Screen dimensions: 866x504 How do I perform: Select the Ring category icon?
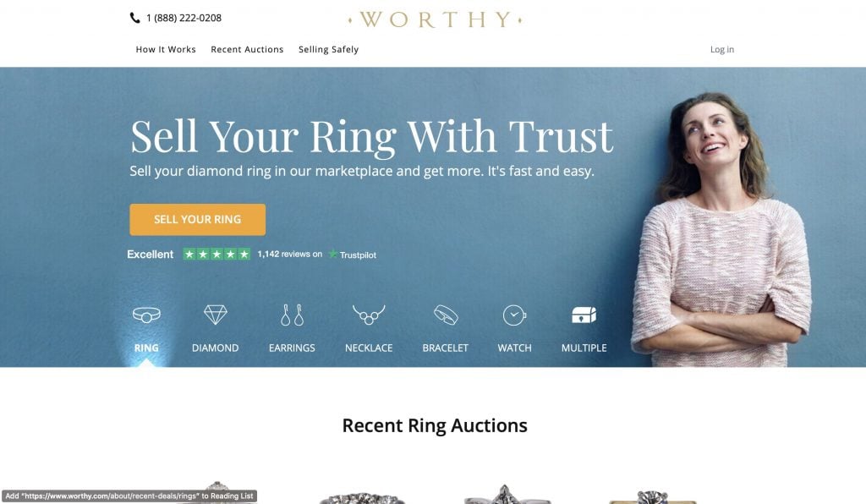click(146, 315)
